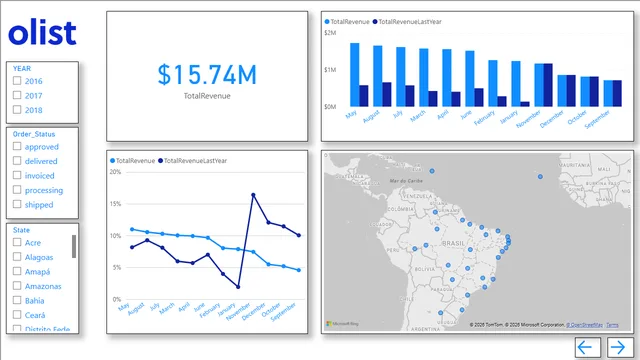640x360 pixels.
Task: Click the September label on bar chart axis
Action: (597, 119)
